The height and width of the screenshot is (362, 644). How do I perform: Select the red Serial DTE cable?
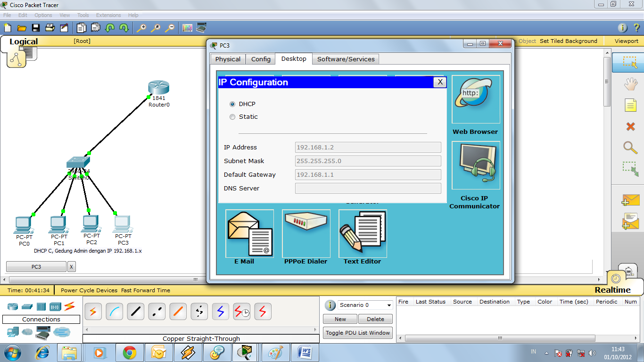tap(263, 312)
